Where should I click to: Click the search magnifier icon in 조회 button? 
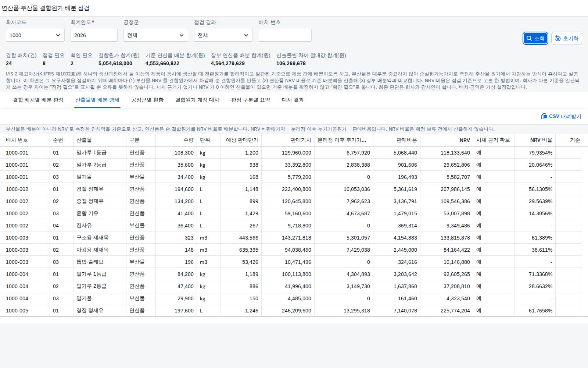click(x=529, y=38)
